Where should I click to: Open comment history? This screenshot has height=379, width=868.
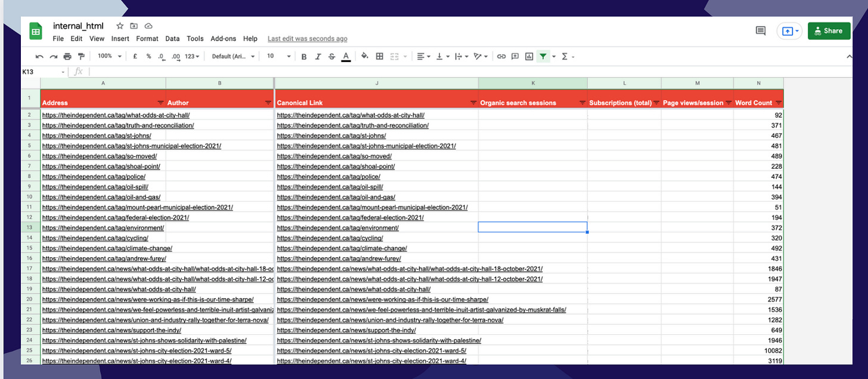[761, 31]
